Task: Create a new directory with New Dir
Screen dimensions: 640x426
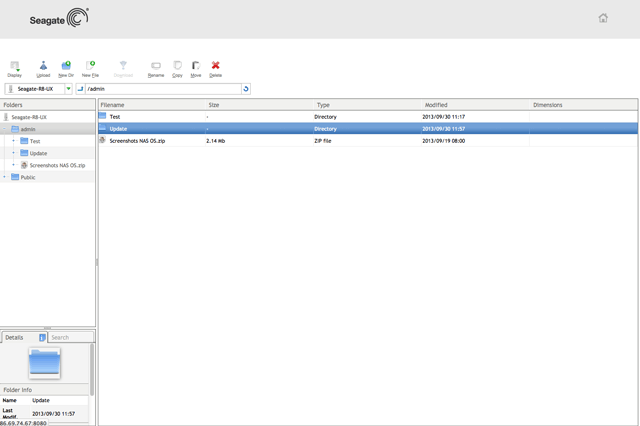Action: coord(66,68)
